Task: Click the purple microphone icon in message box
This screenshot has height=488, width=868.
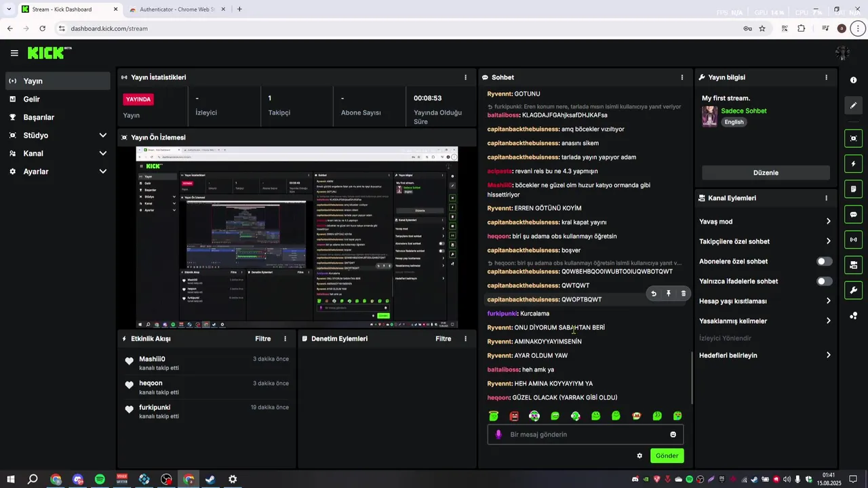Action: (498, 434)
